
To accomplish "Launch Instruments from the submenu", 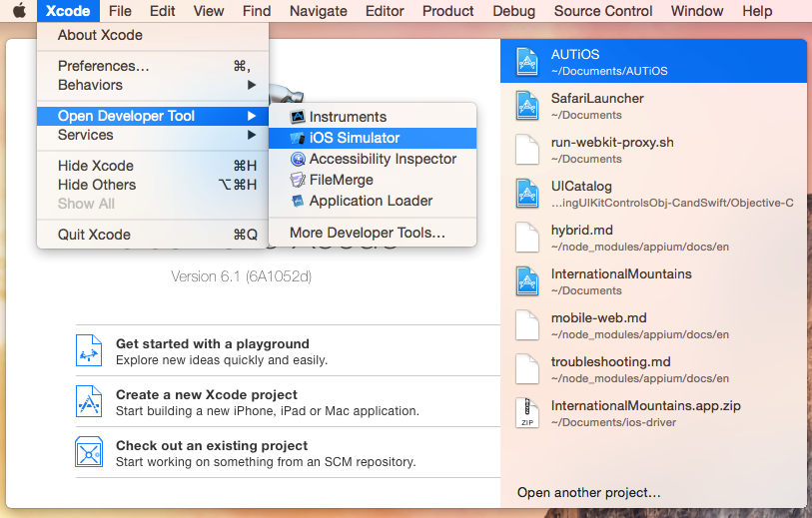I will [x=373, y=117].
